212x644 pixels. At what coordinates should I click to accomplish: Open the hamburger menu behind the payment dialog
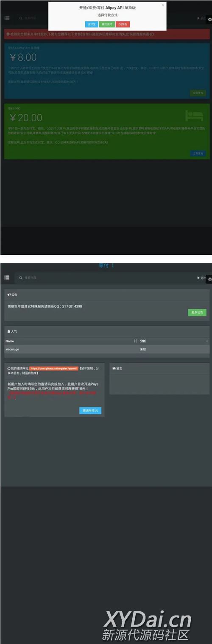pos(7,18)
